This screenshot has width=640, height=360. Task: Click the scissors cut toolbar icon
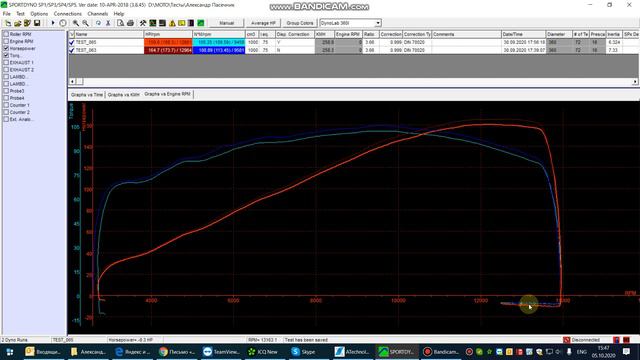coord(108,23)
